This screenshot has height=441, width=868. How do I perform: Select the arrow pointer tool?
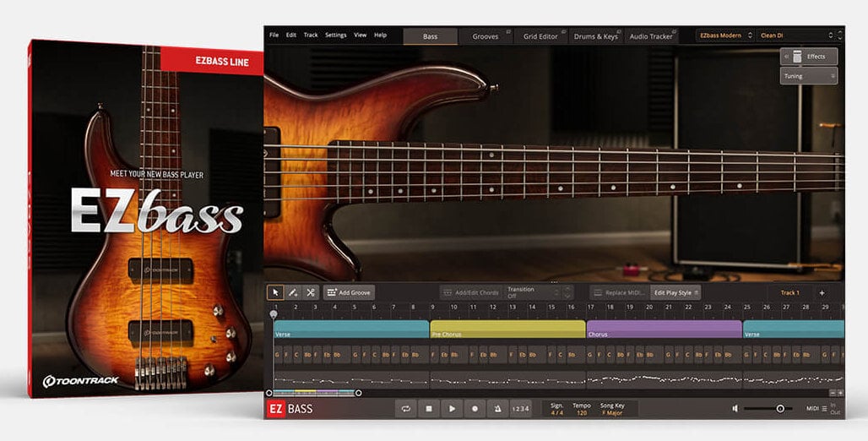pos(275,292)
